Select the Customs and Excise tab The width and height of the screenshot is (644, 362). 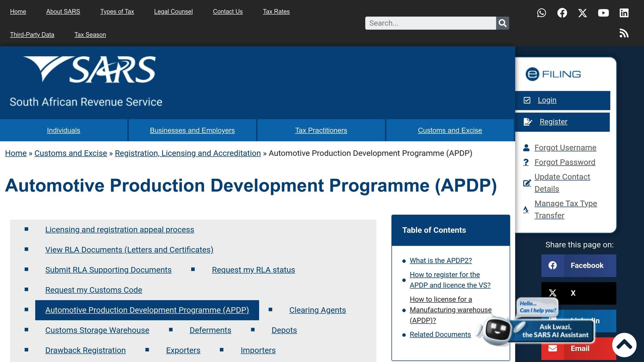[450, 130]
